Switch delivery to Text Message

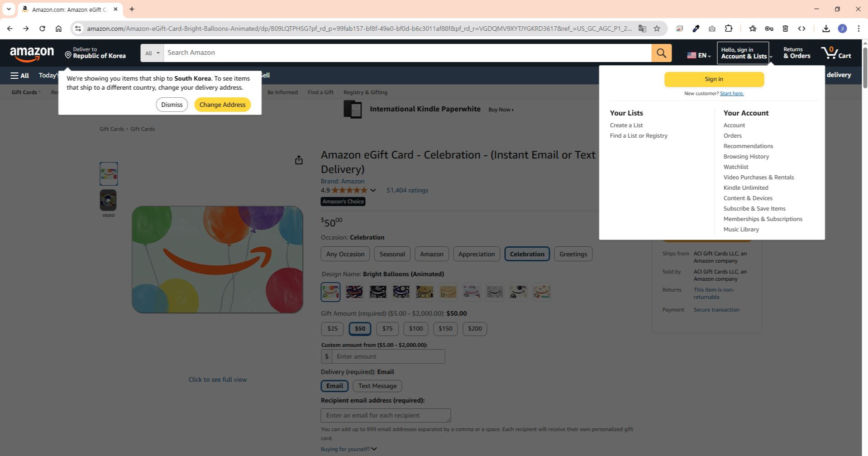(377, 386)
